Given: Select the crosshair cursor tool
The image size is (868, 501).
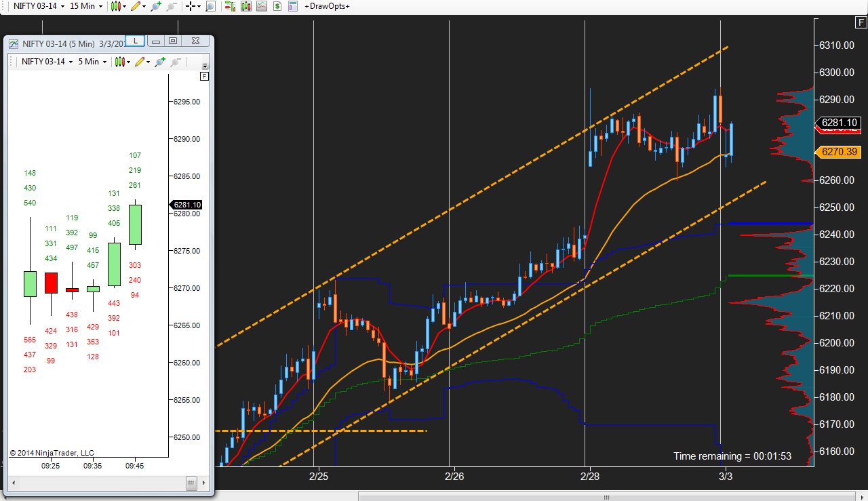Looking at the screenshot, I should 191,6.
